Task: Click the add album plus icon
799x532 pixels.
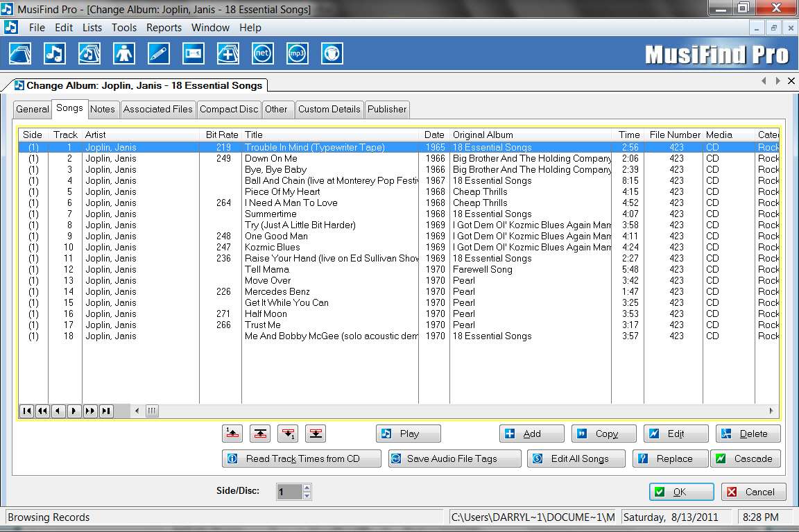Action: click(227, 53)
